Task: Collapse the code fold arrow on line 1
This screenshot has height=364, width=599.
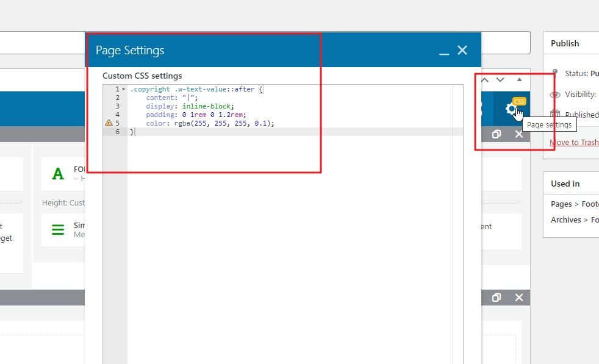Action: 123,90
